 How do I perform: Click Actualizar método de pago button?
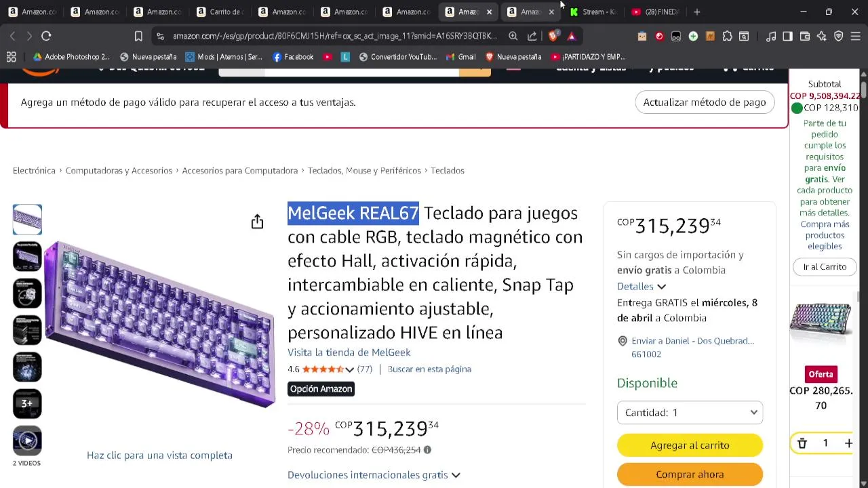pos(705,102)
